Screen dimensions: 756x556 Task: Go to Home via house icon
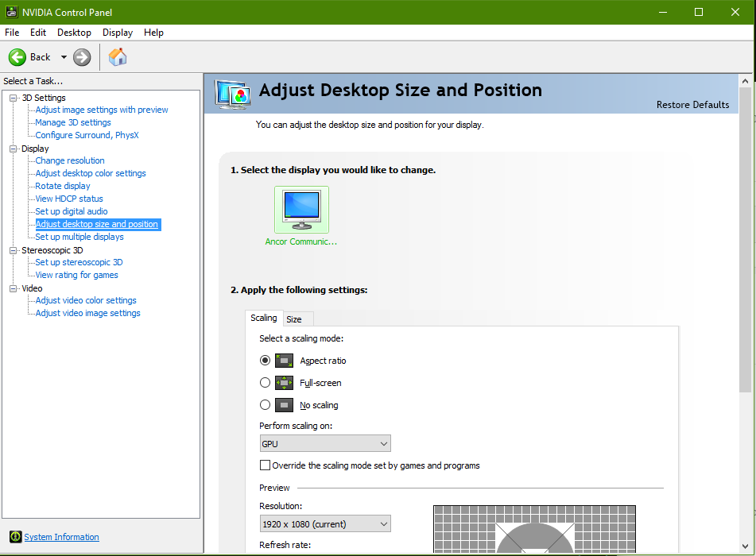pos(118,57)
